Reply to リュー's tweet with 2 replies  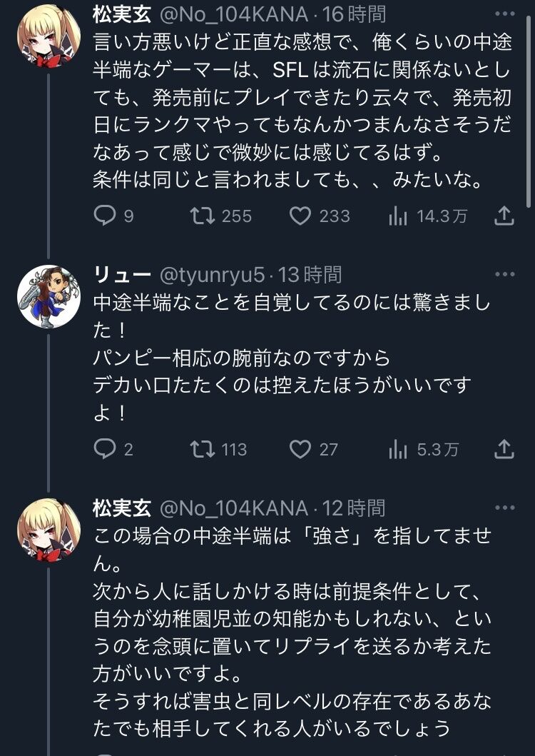coord(105,449)
